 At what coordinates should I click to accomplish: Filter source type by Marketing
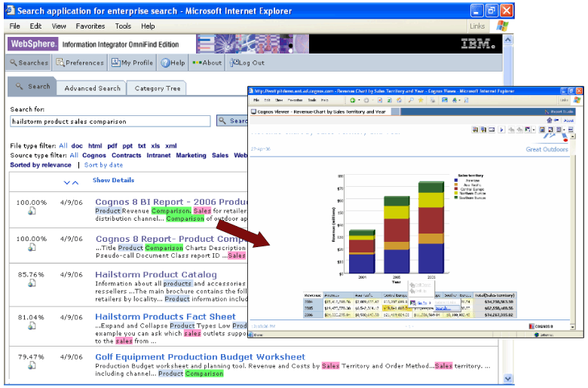pyautogui.click(x=191, y=155)
